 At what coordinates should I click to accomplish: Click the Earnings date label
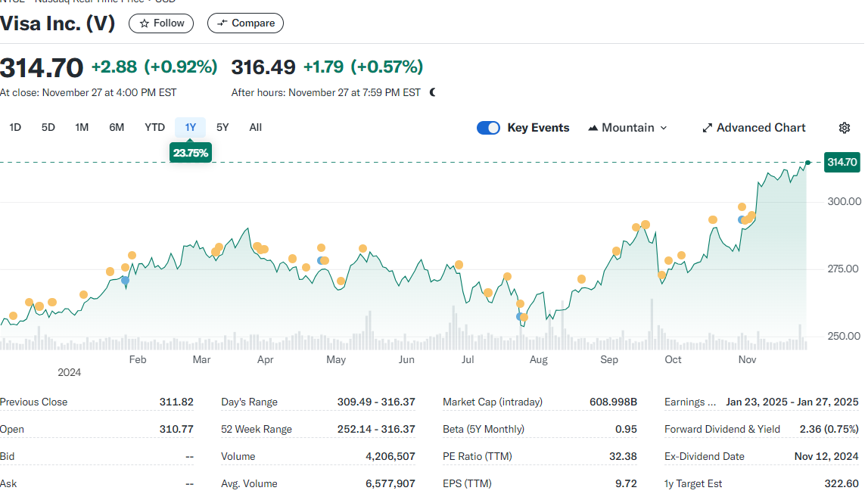(x=689, y=402)
